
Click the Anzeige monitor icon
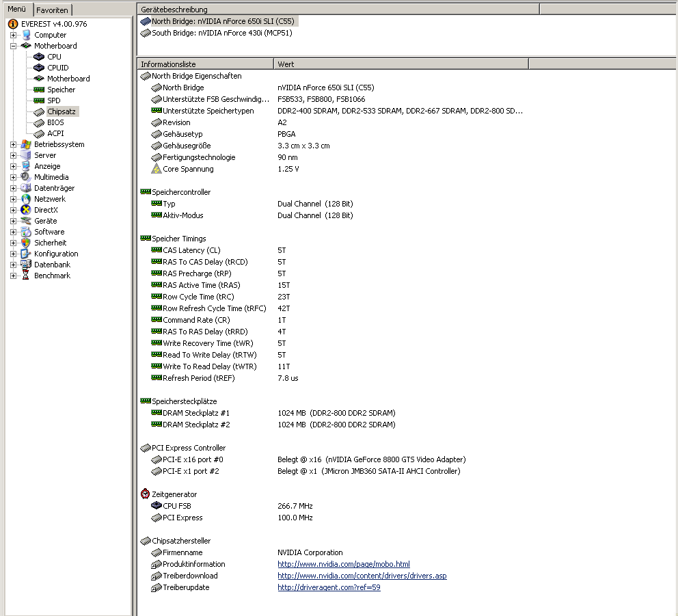coord(26,166)
